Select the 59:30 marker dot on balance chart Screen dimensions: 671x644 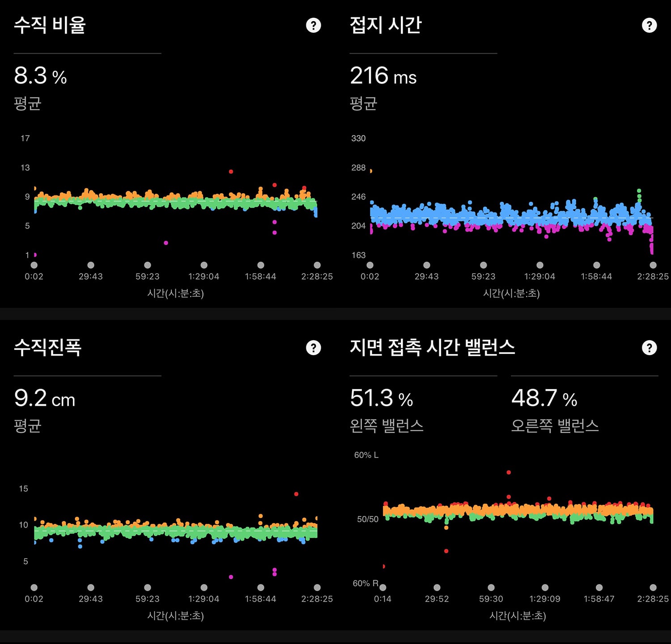coord(491,588)
